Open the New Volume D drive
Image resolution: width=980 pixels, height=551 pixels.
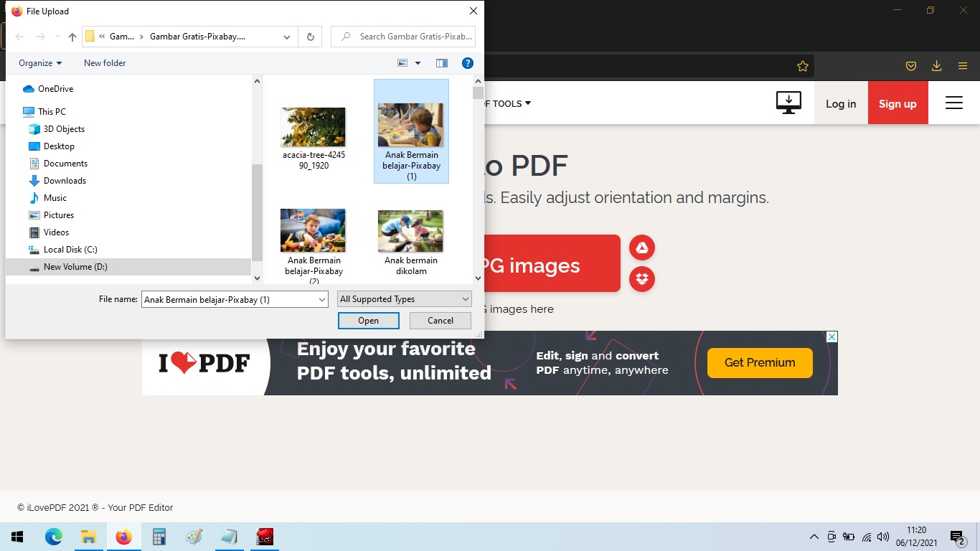75,266
